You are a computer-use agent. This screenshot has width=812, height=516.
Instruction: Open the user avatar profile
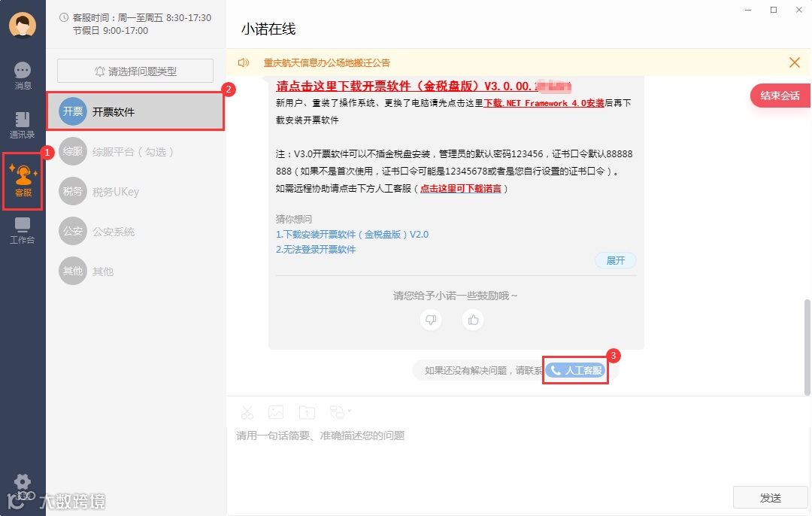tap(23, 24)
